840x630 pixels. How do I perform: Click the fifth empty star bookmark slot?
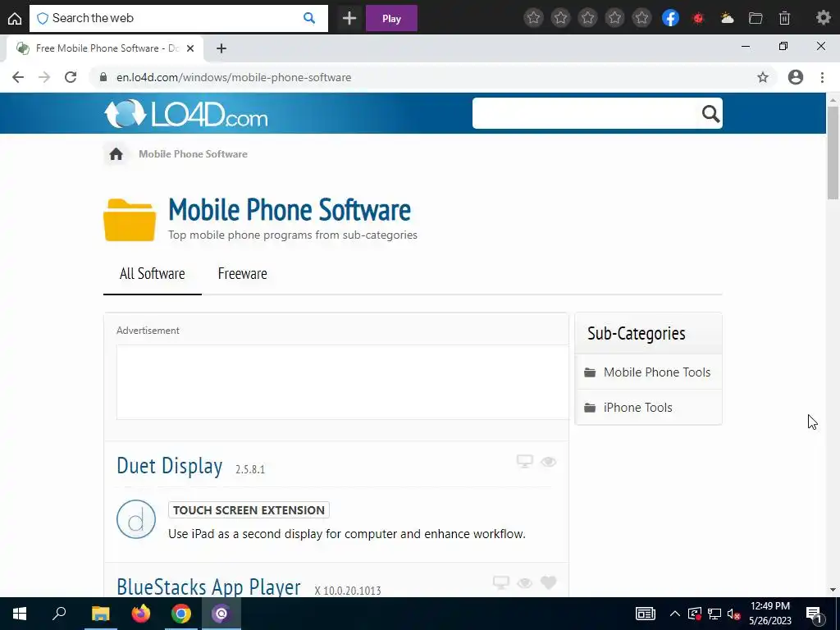click(x=641, y=18)
